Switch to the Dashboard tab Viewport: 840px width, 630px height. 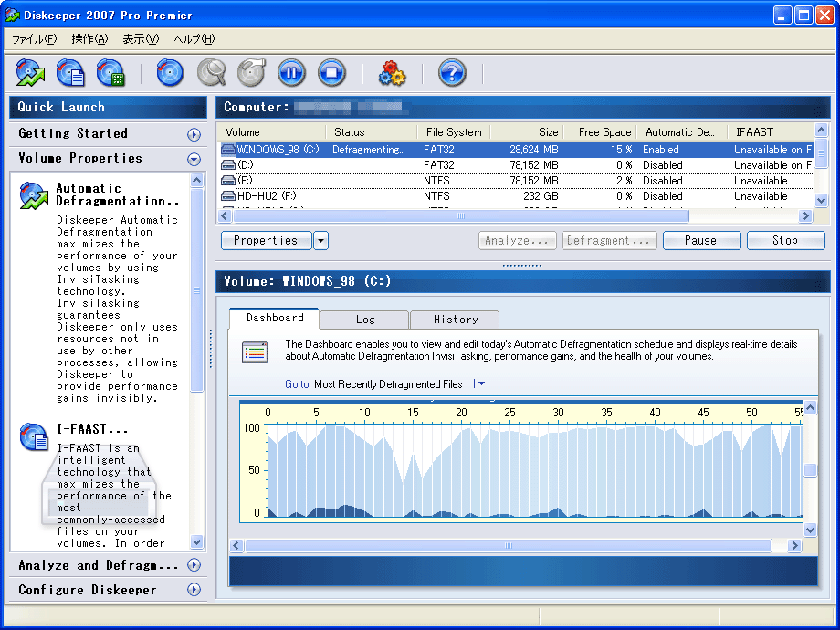[274, 319]
